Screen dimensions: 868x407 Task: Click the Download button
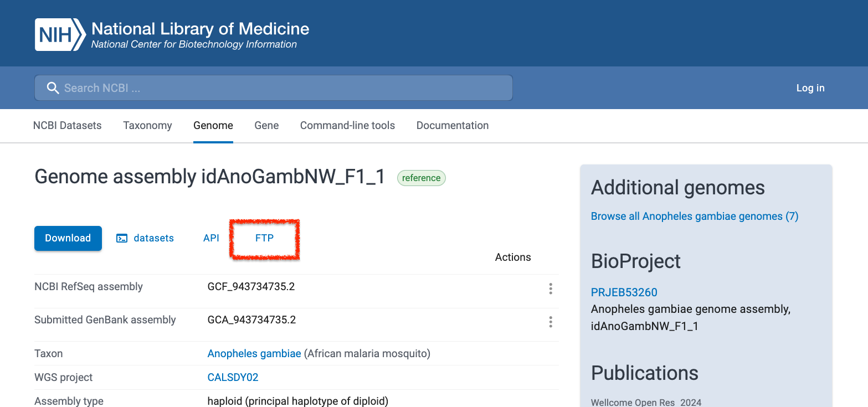click(x=68, y=238)
